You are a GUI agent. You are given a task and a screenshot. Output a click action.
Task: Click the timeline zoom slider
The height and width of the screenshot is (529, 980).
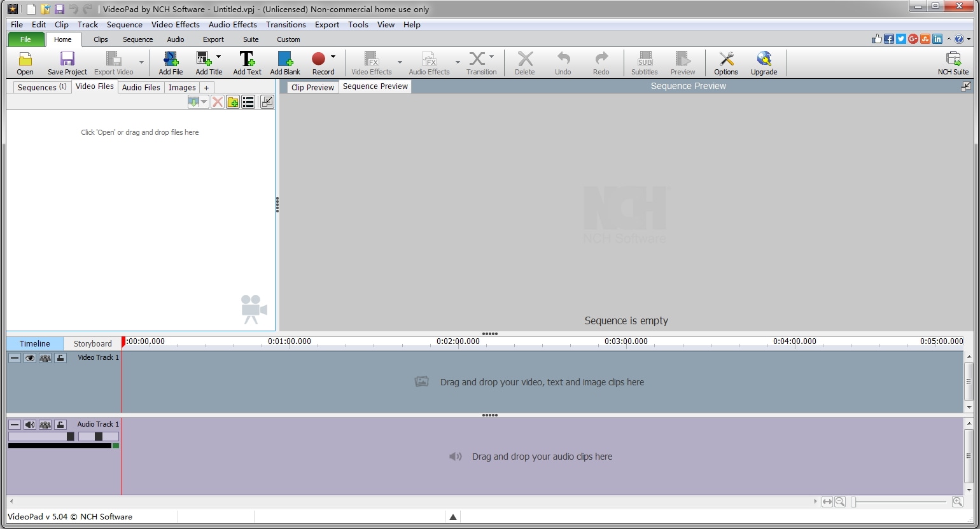pyautogui.click(x=899, y=502)
